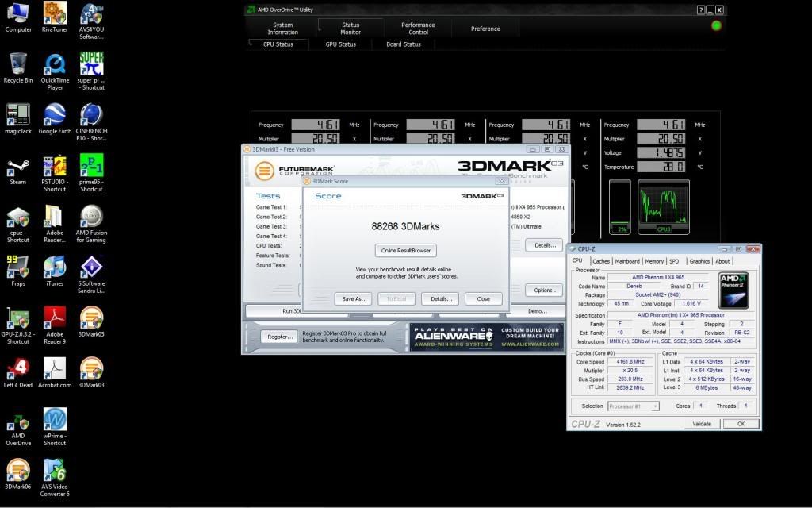View the Memory tab in CPU-Z
Screen dimensions: 812x508
click(654, 261)
